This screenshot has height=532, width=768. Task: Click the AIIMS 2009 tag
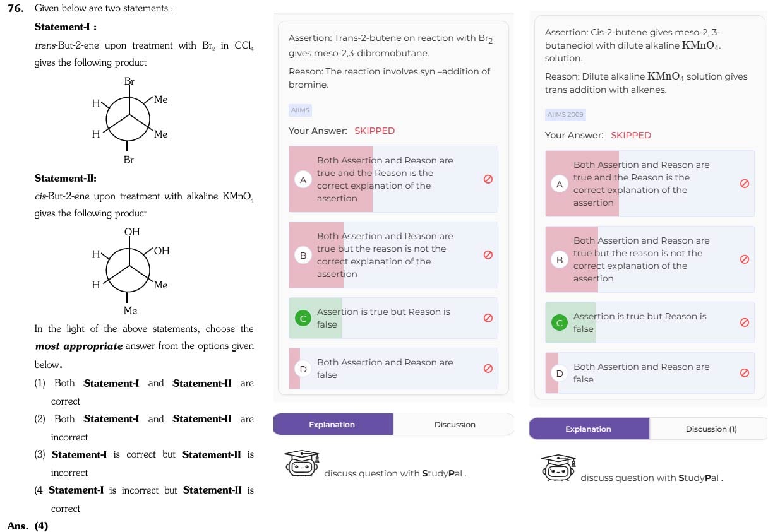(566, 115)
